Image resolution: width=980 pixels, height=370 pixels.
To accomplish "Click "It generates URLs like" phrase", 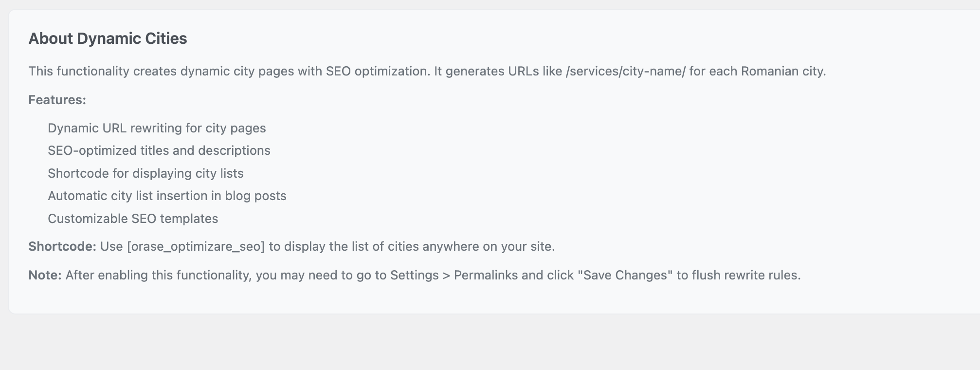I will coord(497,71).
